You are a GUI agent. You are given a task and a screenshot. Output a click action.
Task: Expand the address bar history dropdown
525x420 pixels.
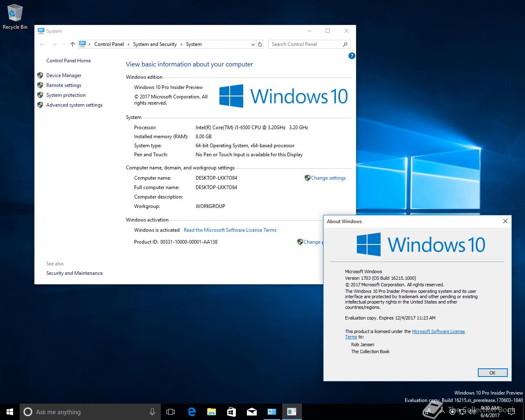253,44
